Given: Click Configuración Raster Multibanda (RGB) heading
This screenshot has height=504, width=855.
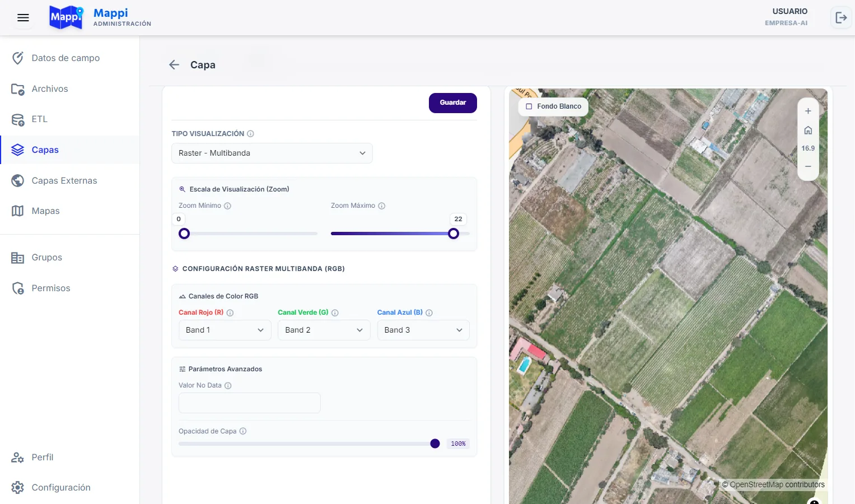Looking at the screenshot, I should [263, 269].
